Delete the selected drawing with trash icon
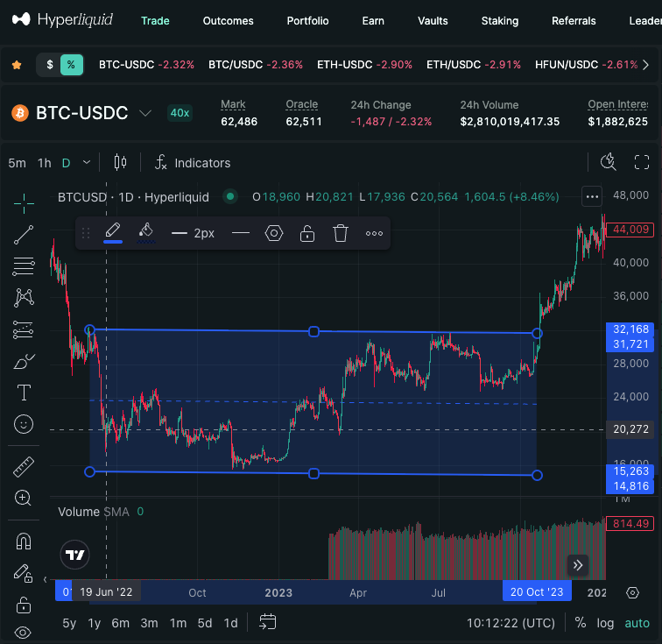 point(341,233)
